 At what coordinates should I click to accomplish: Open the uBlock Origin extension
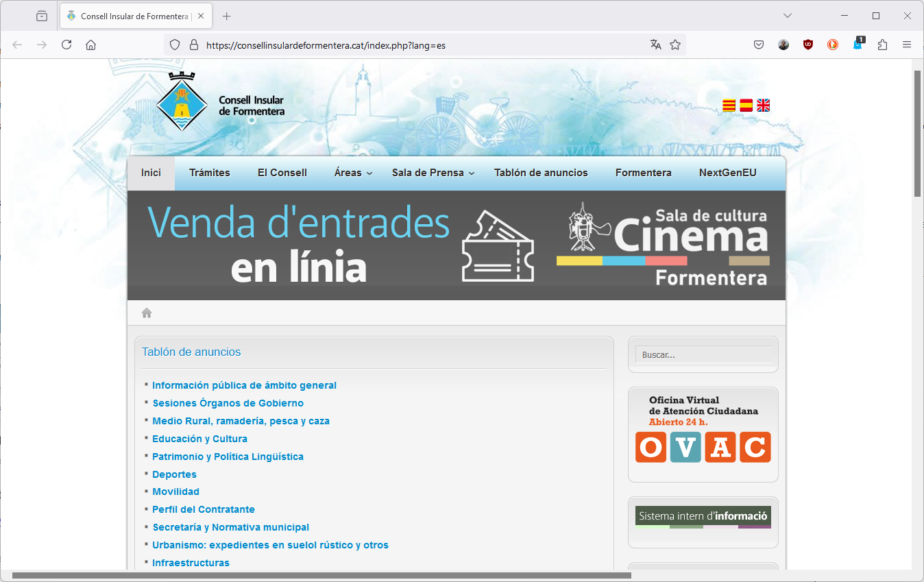(x=808, y=45)
